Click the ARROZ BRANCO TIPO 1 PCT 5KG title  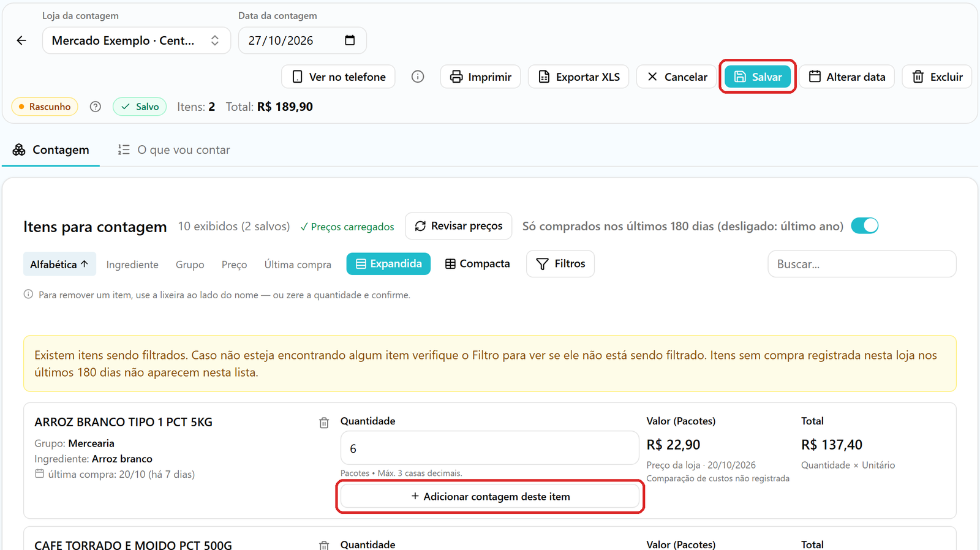124,422
